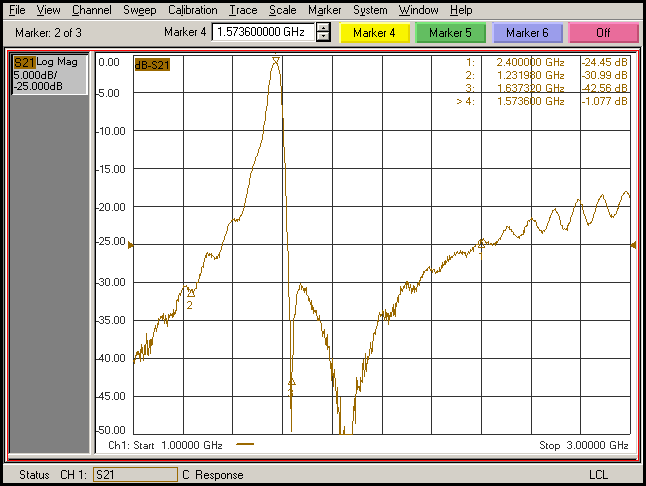Click the dB-S21 trace label on the plot

click(x=152, y=65)
